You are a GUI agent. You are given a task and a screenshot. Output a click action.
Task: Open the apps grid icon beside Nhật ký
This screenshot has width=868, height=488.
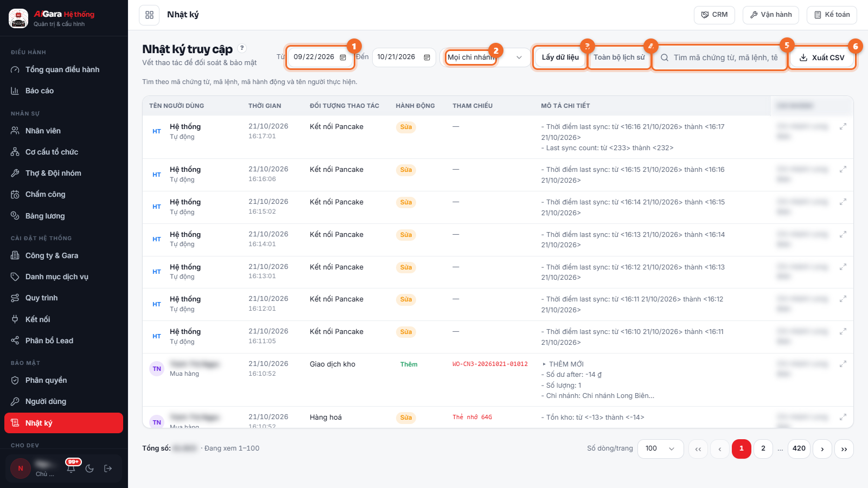(149, 15)
